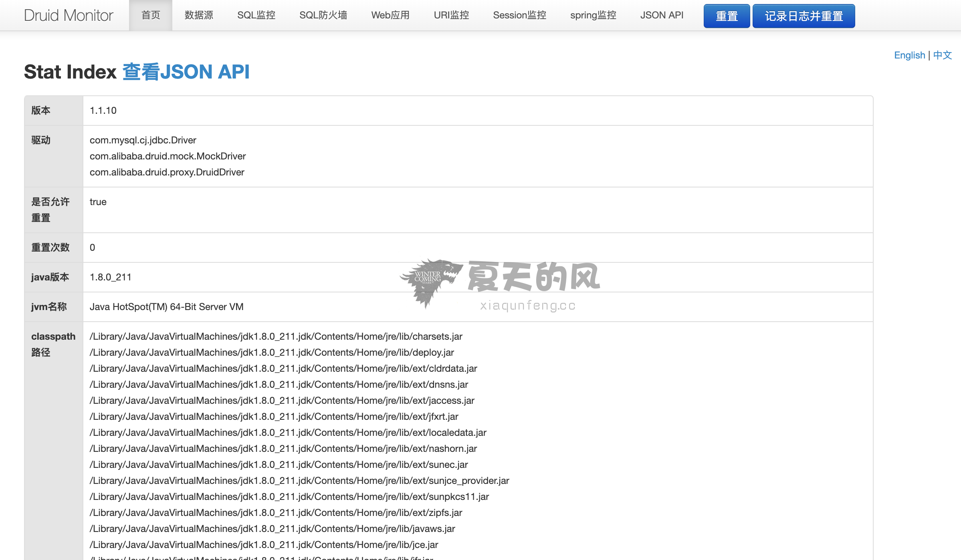Open the Session监控 tab
This screenshot has height=560, width=961.
pos(519,15)
